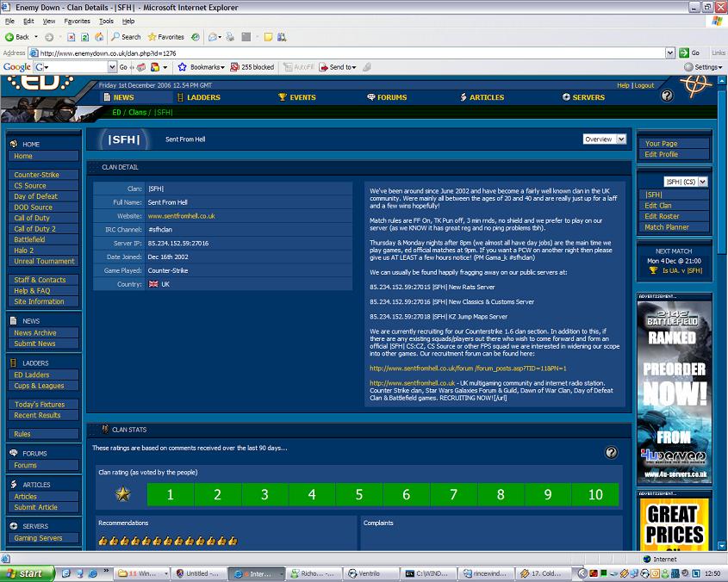Click the AutoFill button on the Google toolbar
Viewport: 728px width, 582px height.
299,67
